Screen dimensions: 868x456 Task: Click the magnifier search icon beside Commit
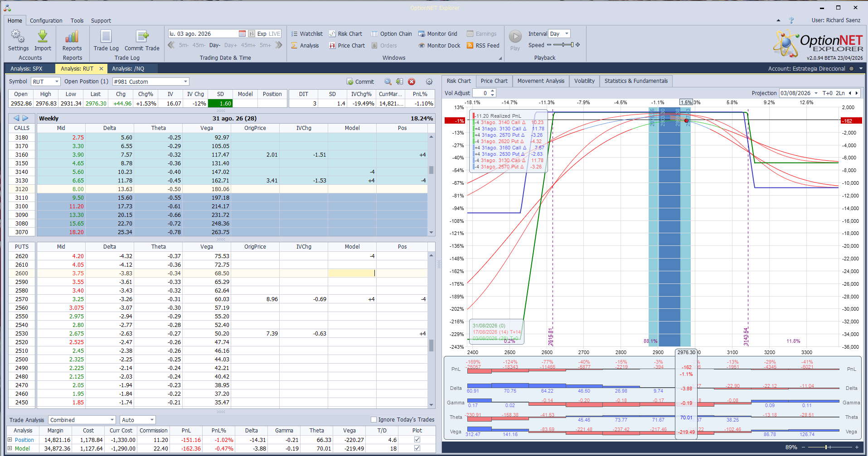click(x=388, y=82)
